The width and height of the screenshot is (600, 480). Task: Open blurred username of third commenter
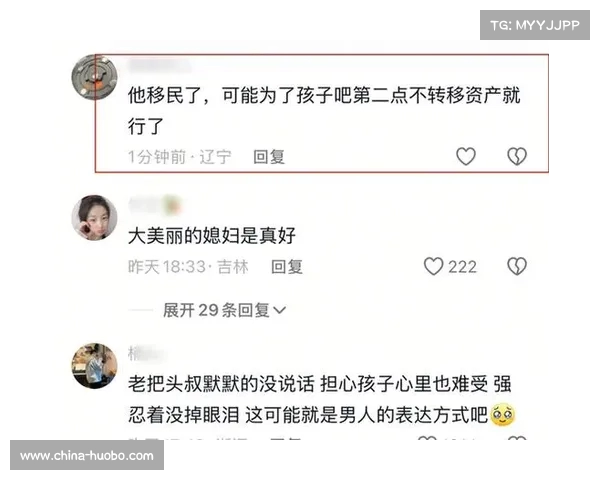pyautogui.click(x=146, y=354)
